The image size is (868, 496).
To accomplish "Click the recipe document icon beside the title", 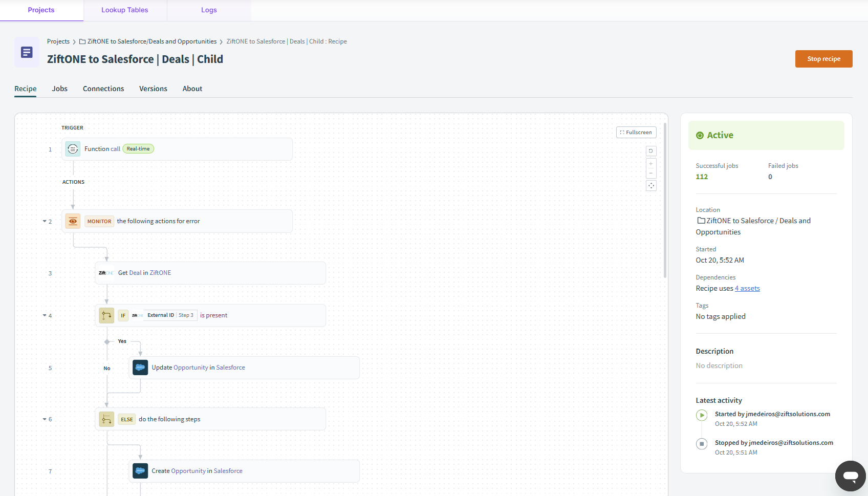I will point(27,52).
